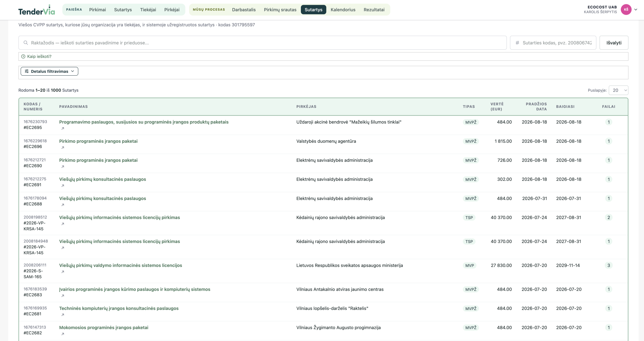Open Tiekėjai in the Paieška menu
644x341 pixels.
[148, 10]
